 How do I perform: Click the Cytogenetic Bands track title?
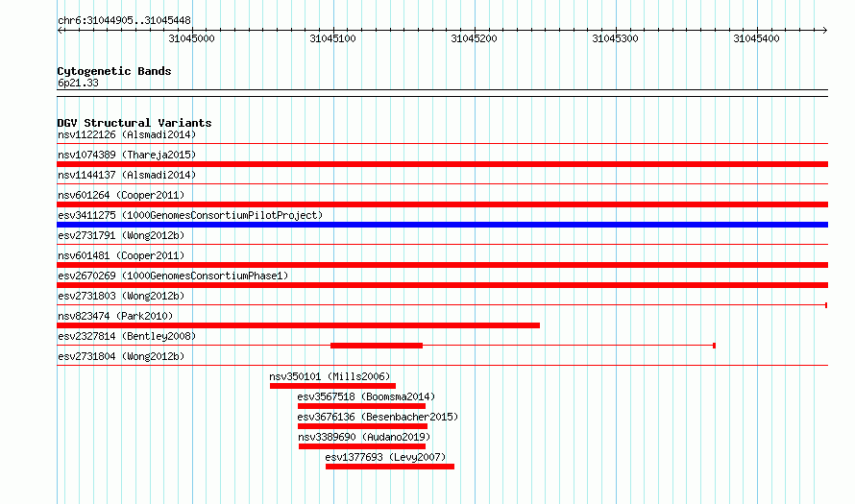click(114, 71)
